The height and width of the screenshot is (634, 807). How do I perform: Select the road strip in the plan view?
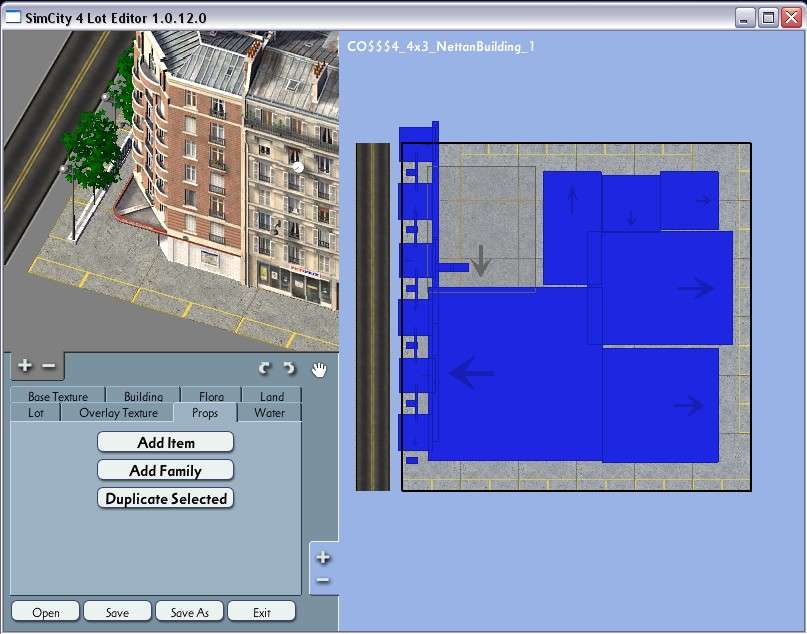coord(373,316)
